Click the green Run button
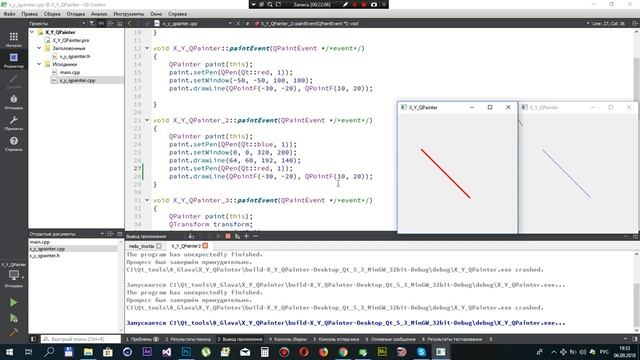This screenshot has width=640, height=360. 13,302
